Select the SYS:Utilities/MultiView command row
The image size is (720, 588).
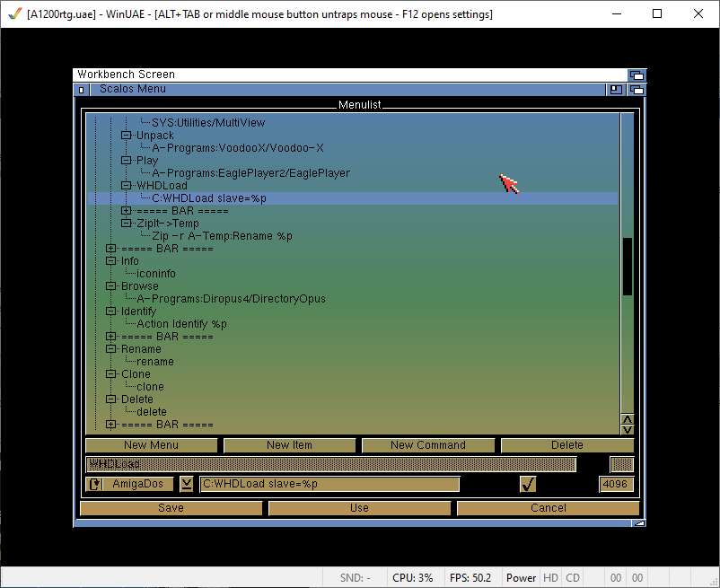(x=353, y=123)
